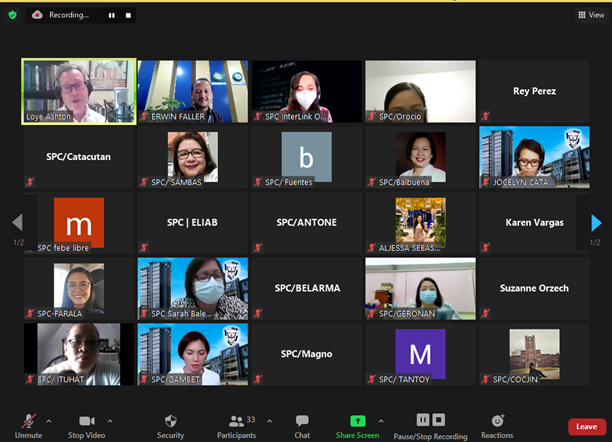The image size is (612, 442).
Task: Select the SPC/Orocio video tile
Action: click(421, 91)
